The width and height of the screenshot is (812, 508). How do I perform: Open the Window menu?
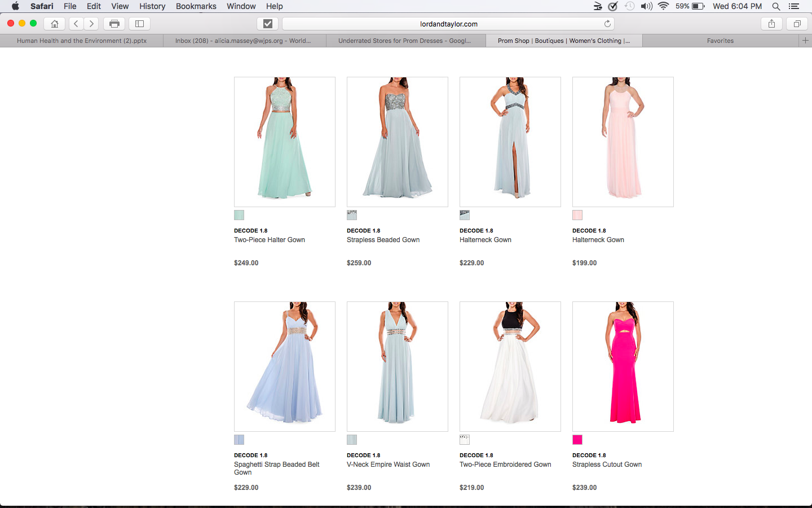click(x=241, y=6)
